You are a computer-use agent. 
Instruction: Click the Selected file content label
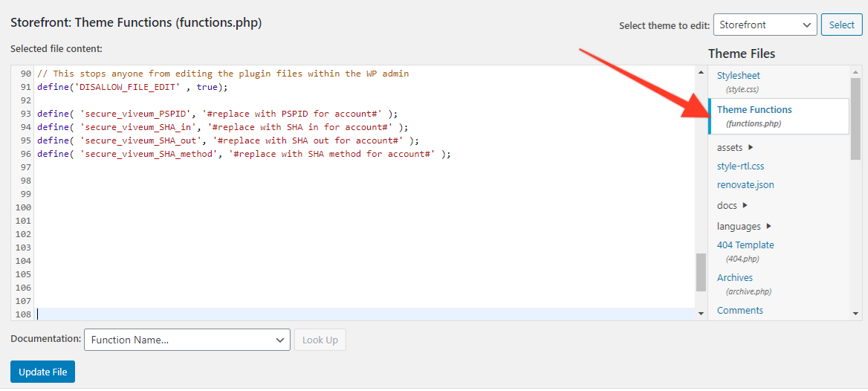(56, 49)
